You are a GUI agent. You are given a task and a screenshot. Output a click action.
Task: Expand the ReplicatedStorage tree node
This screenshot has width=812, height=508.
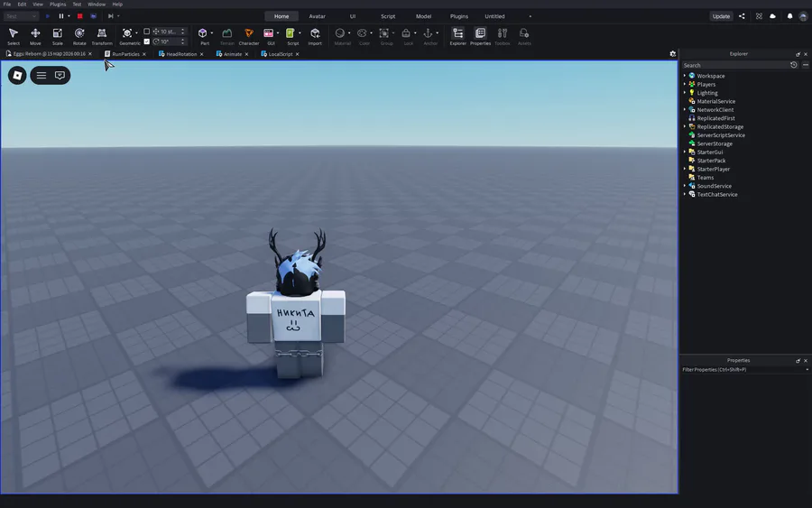pyautogui.click(x=685, y=126)
